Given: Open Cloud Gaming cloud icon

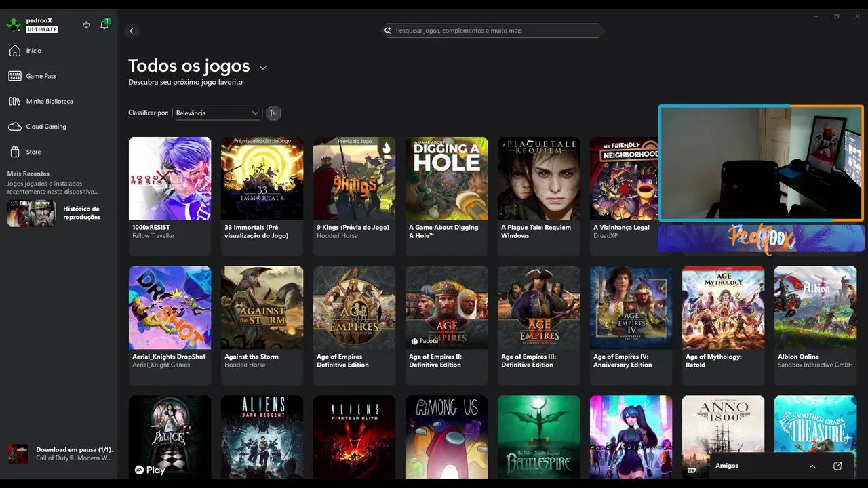Looking at the screenshot, I should coord(14,127).
